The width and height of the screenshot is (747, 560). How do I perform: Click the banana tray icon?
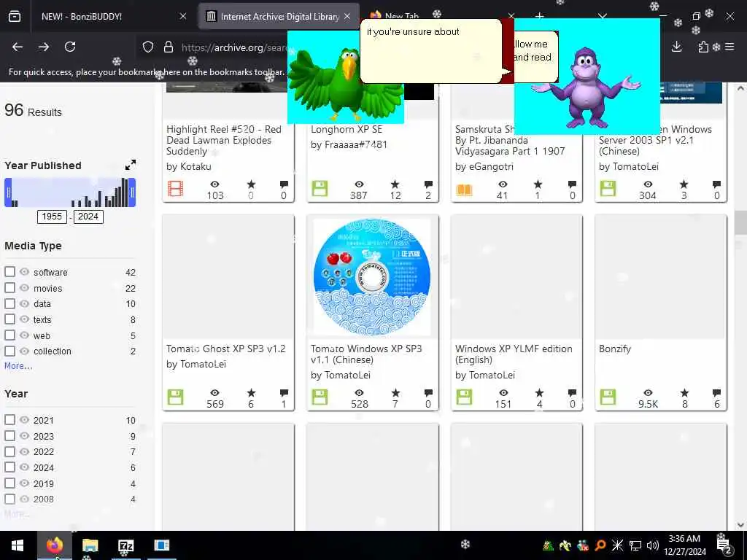(565, 545)
